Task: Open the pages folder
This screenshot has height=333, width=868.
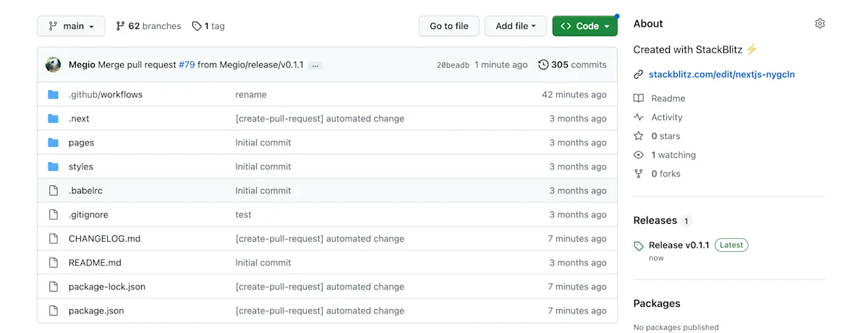Action: point(81,143)
